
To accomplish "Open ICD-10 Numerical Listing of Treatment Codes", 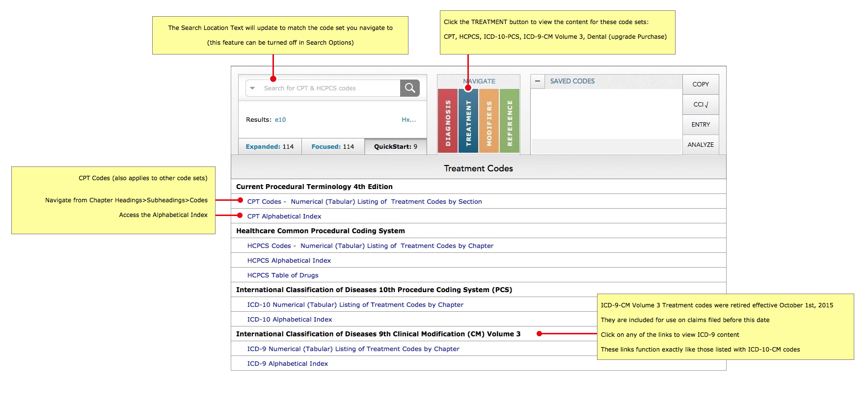I will pos(355,305).
